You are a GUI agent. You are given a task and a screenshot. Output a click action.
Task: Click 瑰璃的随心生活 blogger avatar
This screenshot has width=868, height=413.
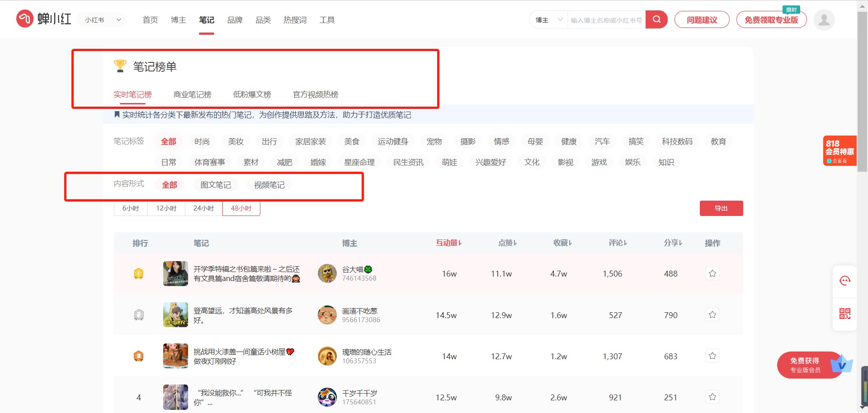[327, 356]
